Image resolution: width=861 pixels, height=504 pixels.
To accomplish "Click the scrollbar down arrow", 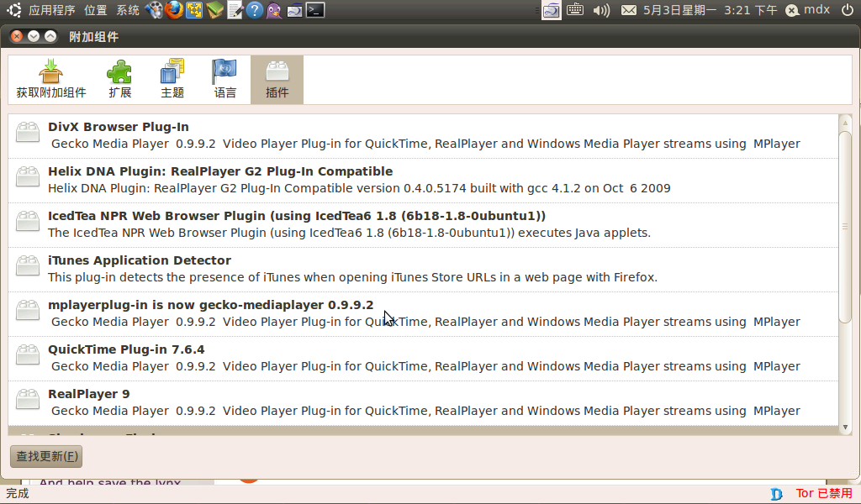I will click(845, 428).
